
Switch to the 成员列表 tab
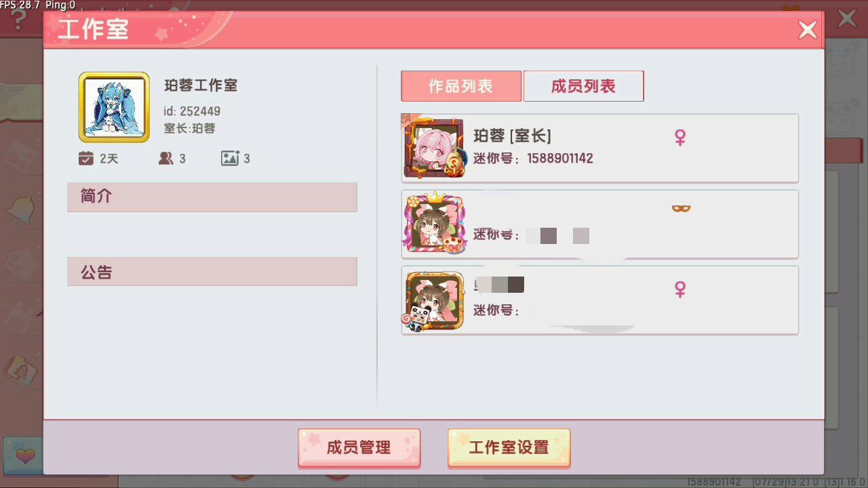click(x=583, y=86)
